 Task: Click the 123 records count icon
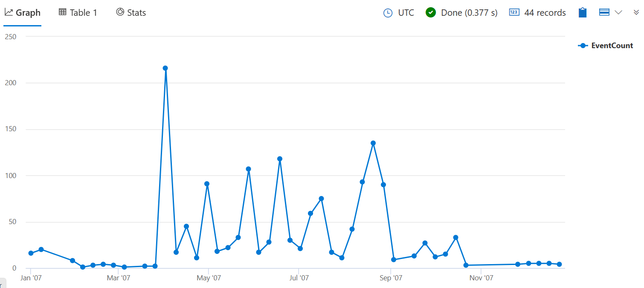514,12
